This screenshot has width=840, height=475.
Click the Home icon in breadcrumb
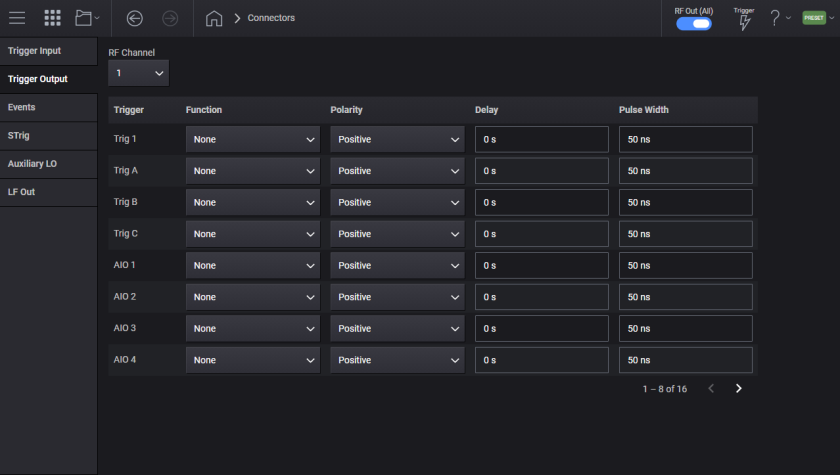pyautogui.click(x=213, y=18)
